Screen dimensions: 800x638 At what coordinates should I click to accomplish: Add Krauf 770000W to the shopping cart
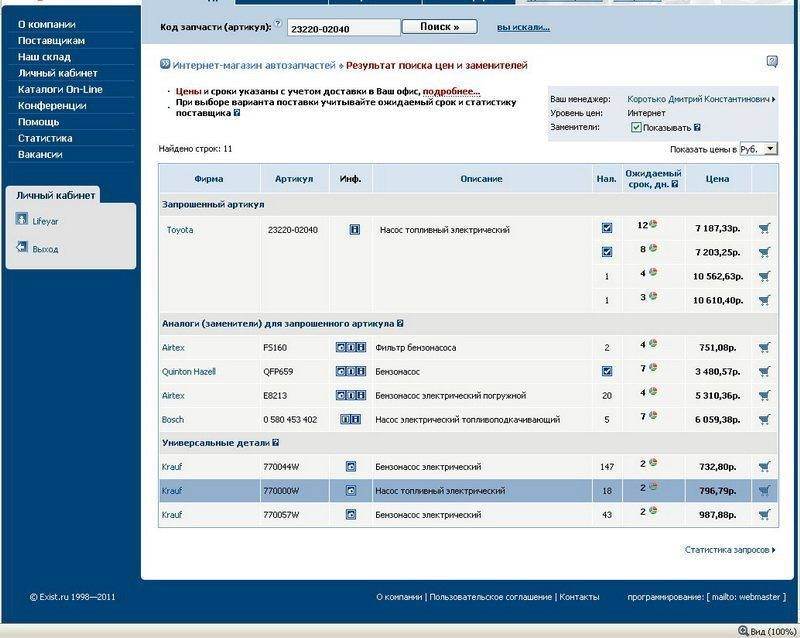pyautogui.click(x=764, y=491)
